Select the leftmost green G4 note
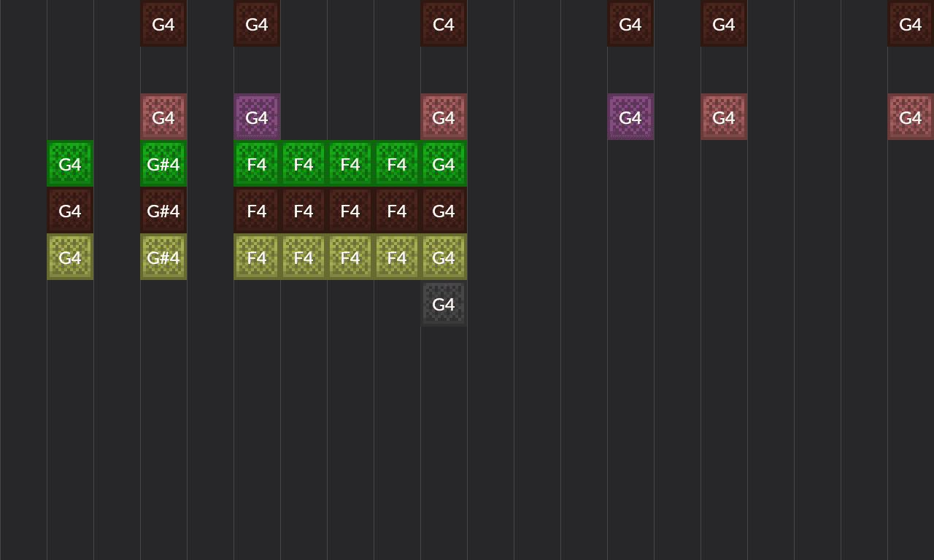Viewport: 934px width, 560px height. click(x=70, y=163)
